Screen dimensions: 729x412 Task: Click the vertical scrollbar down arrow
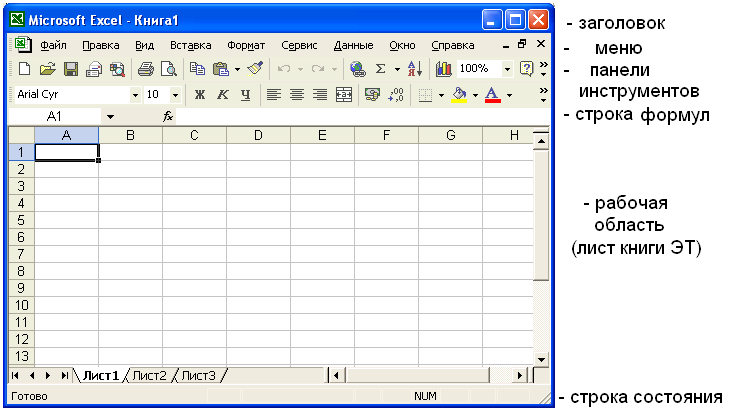click(x=541, y=359)
